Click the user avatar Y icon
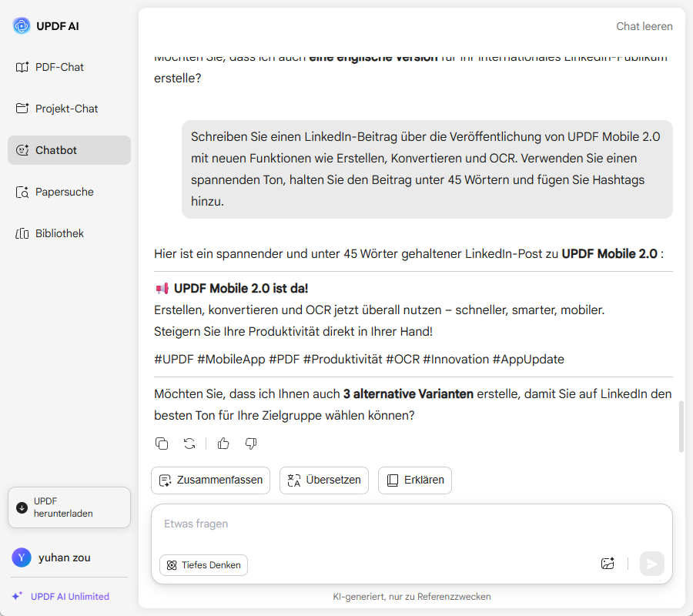The width and height of the screenshot is (693, 616). (22, 557)
